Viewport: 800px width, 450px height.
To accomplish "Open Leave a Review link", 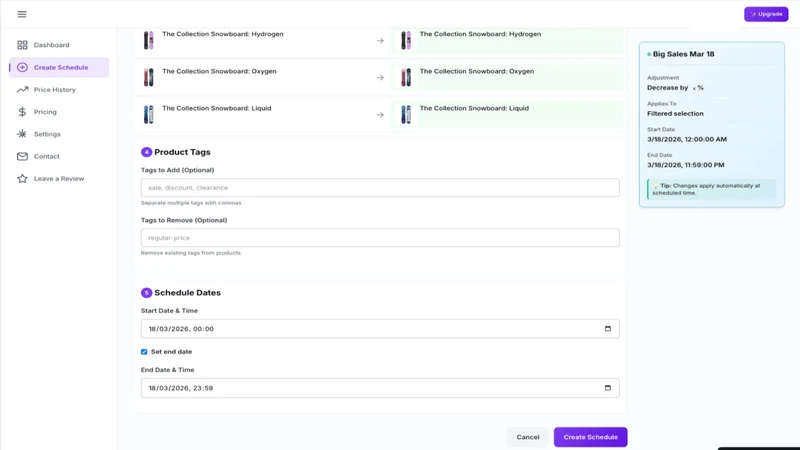I will [x=59, y=179].
